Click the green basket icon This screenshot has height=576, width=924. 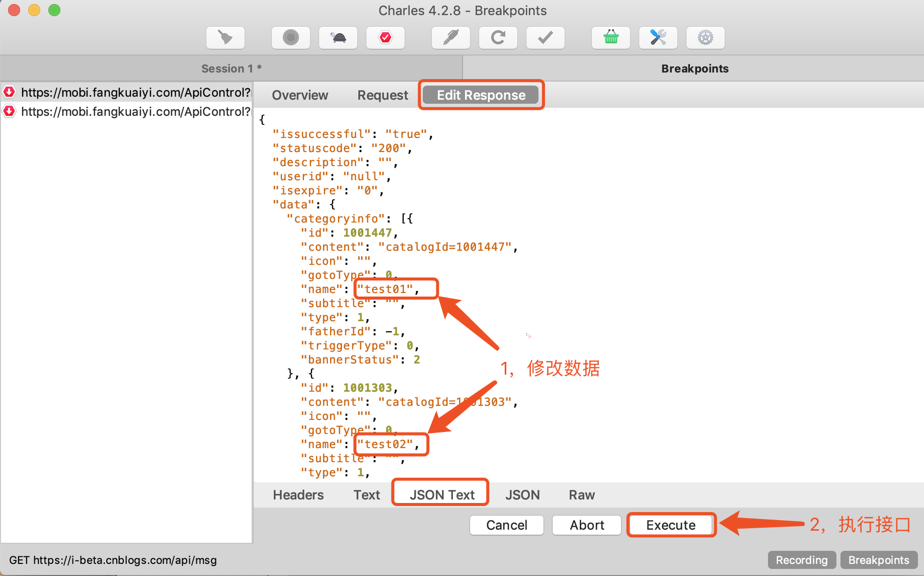610,38
